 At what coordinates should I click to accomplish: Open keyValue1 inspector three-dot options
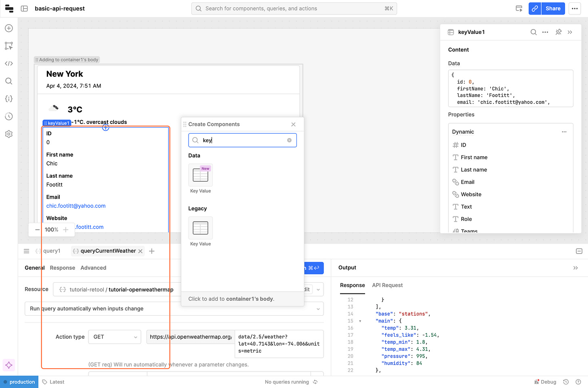(545, 32)
